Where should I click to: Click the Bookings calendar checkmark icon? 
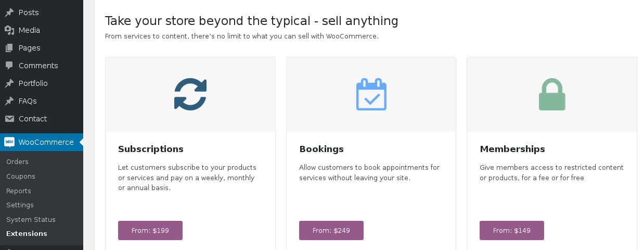click(371, 94)
